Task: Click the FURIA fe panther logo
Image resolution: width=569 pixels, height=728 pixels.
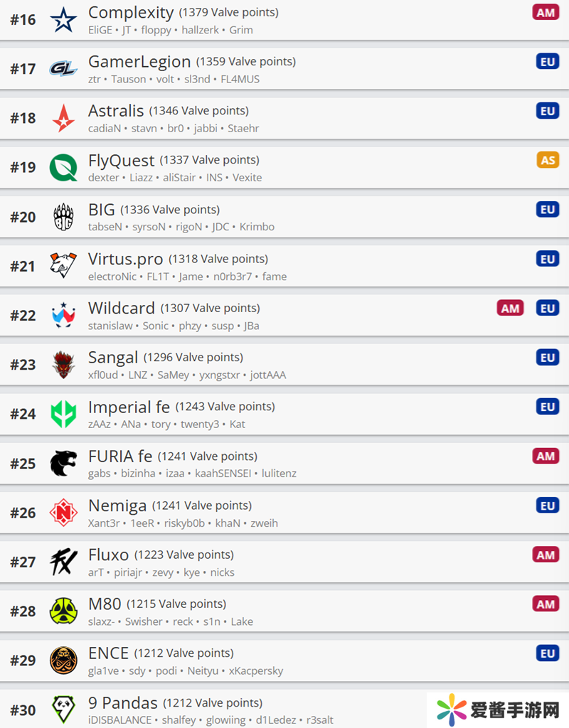Action: (x=63, y=464)
